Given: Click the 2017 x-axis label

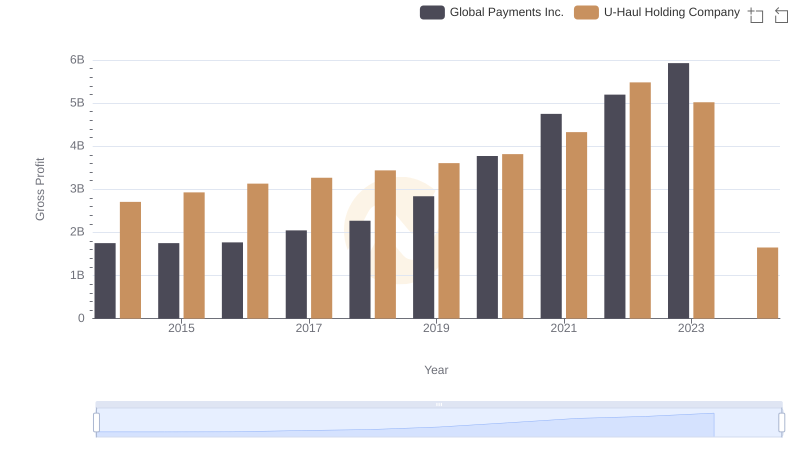Looking at the screenshot, I should coord(309,328).
